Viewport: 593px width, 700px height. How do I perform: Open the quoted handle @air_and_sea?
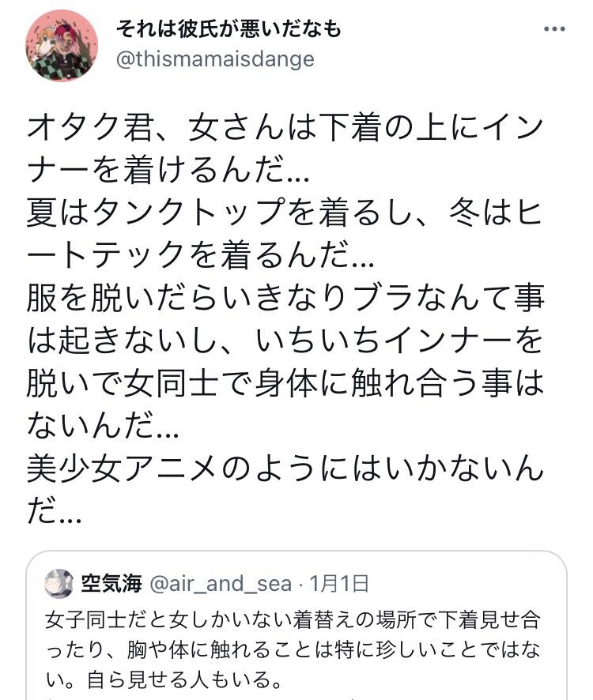pyautogui.click(x=221, y=584)
